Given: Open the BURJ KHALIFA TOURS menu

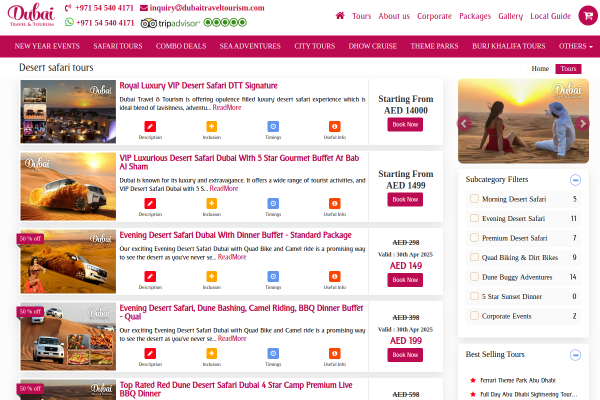Looking at the screenshot, I should click(x=509, y=46).
